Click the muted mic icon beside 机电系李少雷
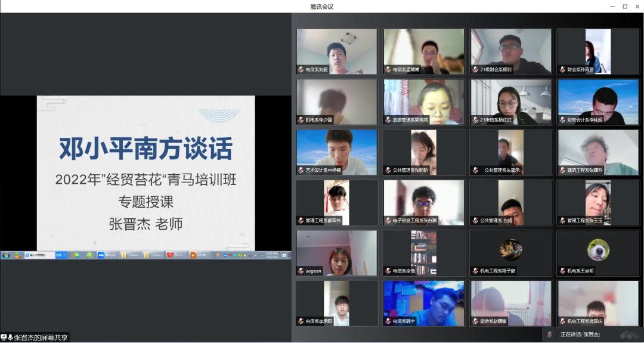 point(301,120)
